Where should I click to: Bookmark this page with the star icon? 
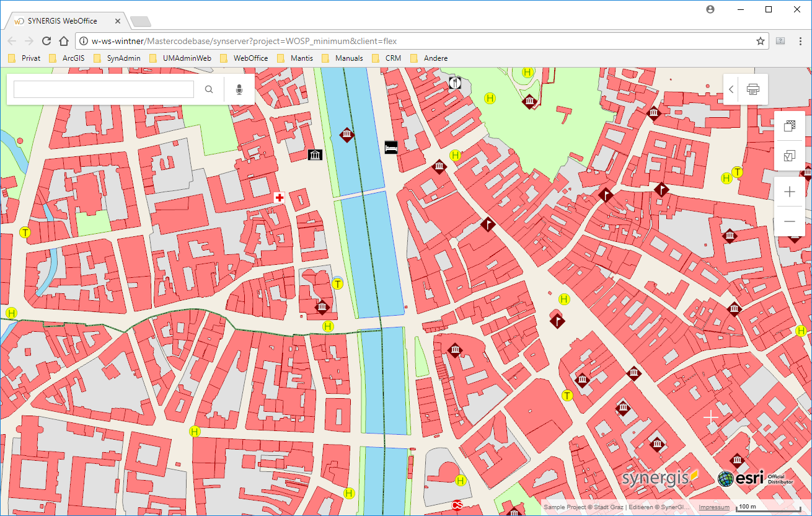click(x=760, y=41)
